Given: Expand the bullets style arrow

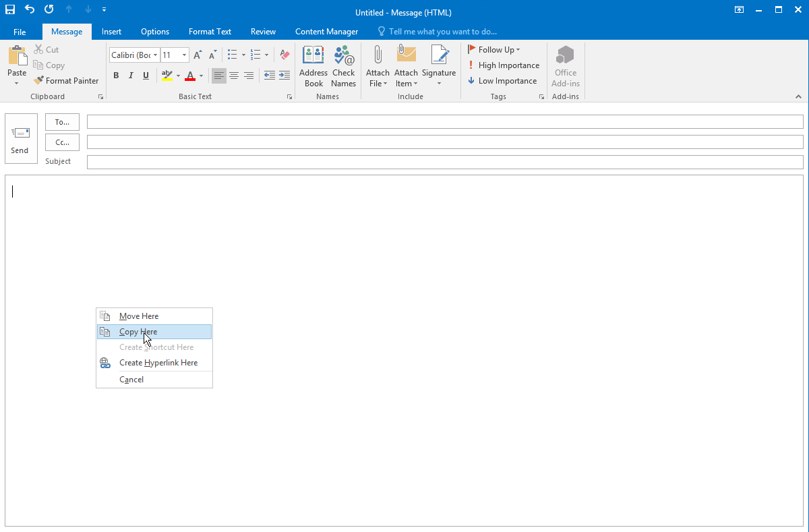Looking at the screenshot, I should point(243,55).
